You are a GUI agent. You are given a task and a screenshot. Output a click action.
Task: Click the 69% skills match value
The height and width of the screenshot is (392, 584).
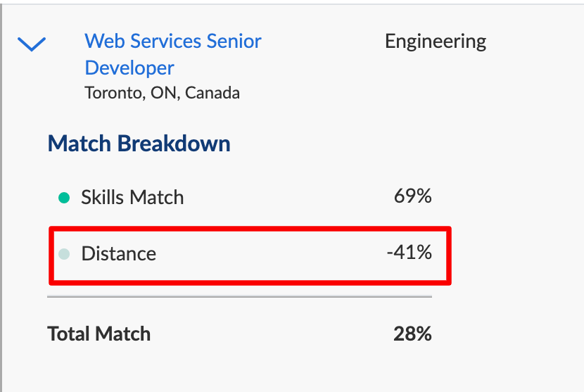pyautogui.click(x=413, y=196)
